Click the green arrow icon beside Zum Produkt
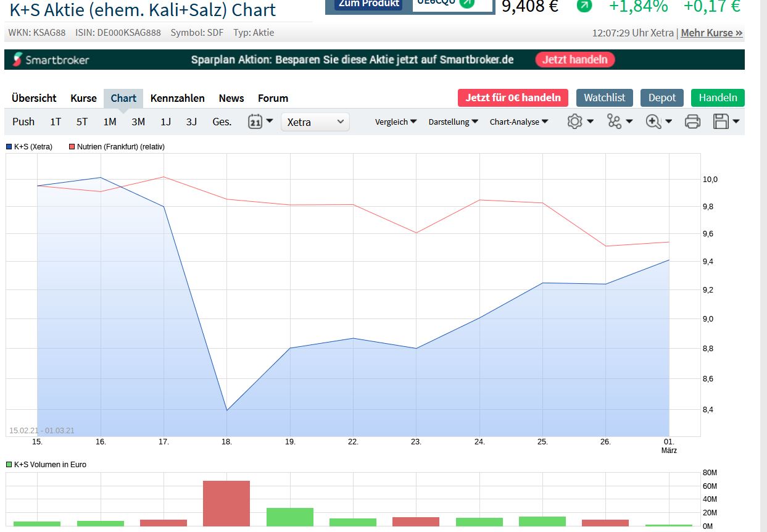 [467, 3]
